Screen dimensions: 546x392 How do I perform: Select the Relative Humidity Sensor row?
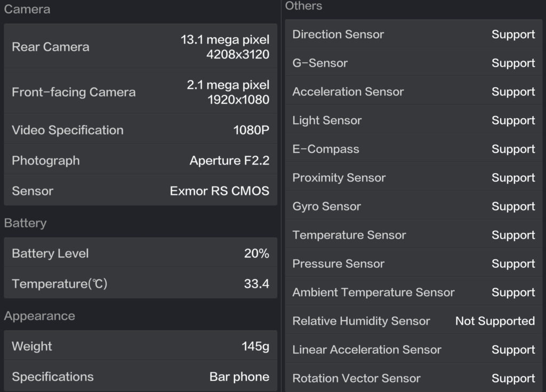[413, 320]
